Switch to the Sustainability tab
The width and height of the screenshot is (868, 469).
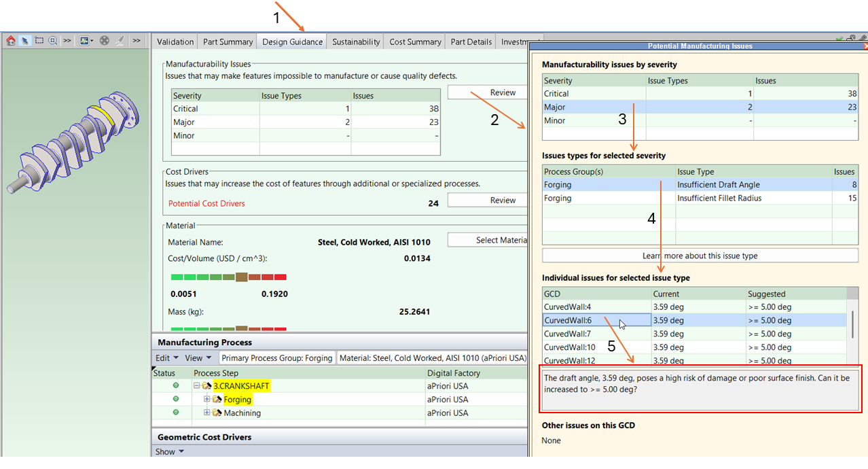coord(356,42)
